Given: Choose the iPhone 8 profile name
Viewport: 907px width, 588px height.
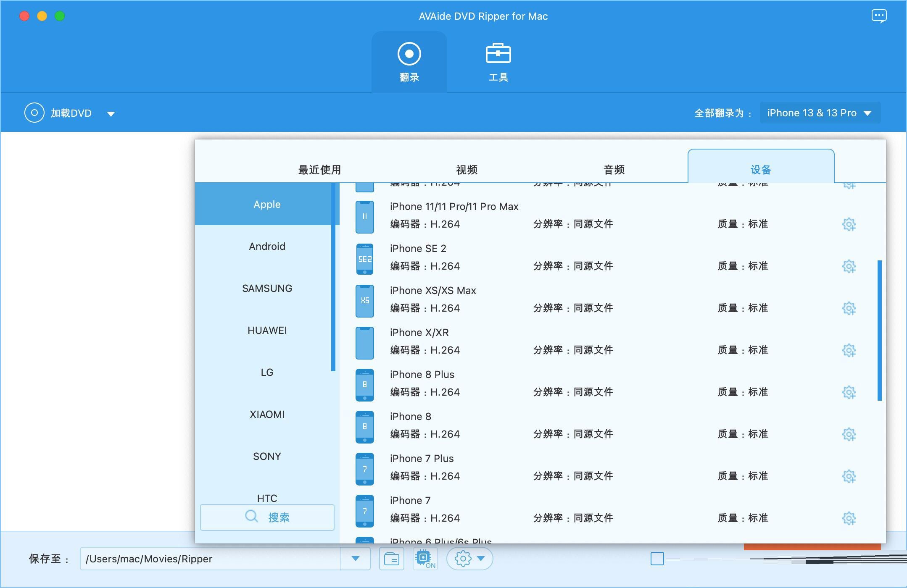Looking at the screenshot, I should pyautogui.click(x=410, y=416).
